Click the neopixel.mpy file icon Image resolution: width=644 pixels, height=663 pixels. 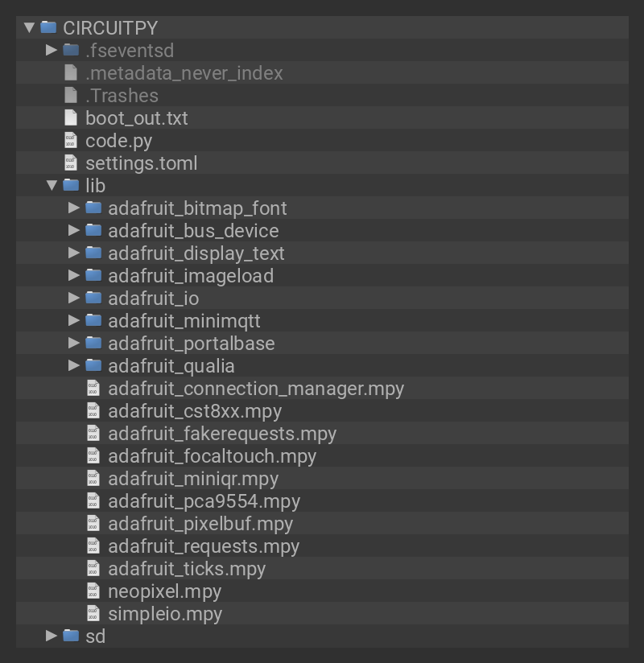point(93,591)
